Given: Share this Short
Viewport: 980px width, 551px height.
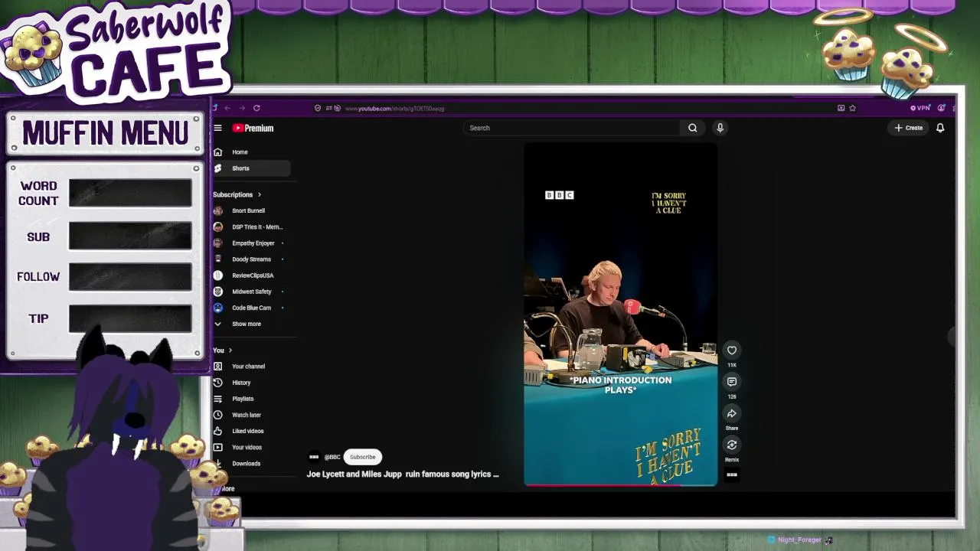Looking at the screenshot, I should (x=732, y=413).
